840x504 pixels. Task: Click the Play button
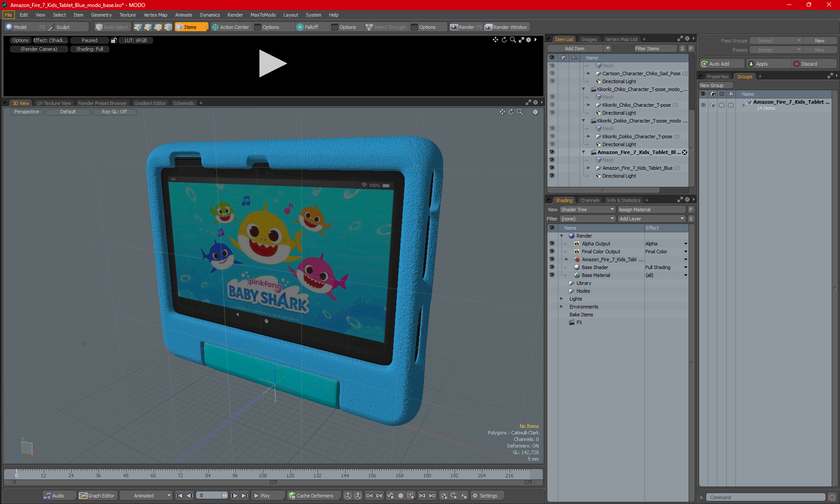[268, 496]
